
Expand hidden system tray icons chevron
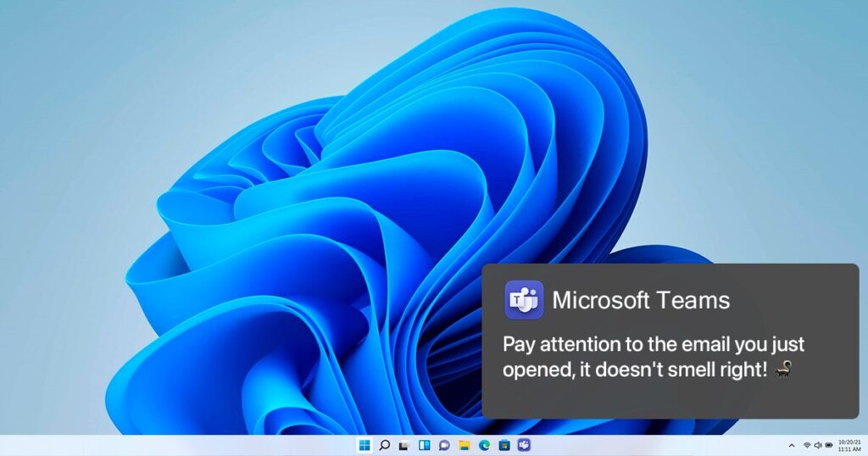pyautogui.click(x=792, y=446)
